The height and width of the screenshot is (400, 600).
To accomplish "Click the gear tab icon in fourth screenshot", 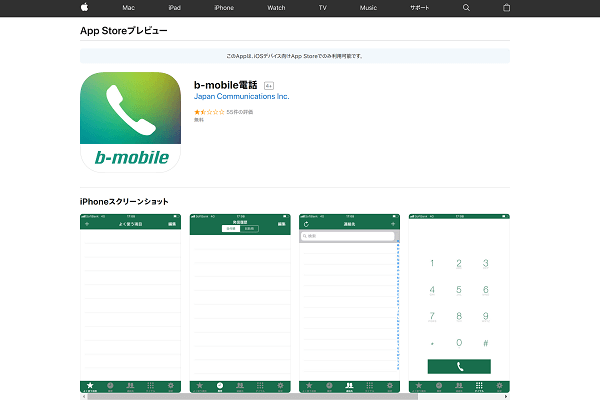I will 499,387.
